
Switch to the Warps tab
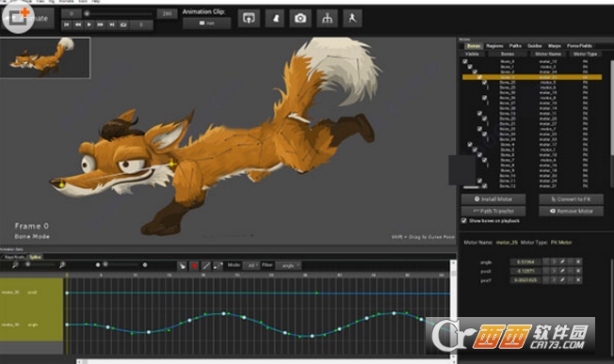pos(555,46)
